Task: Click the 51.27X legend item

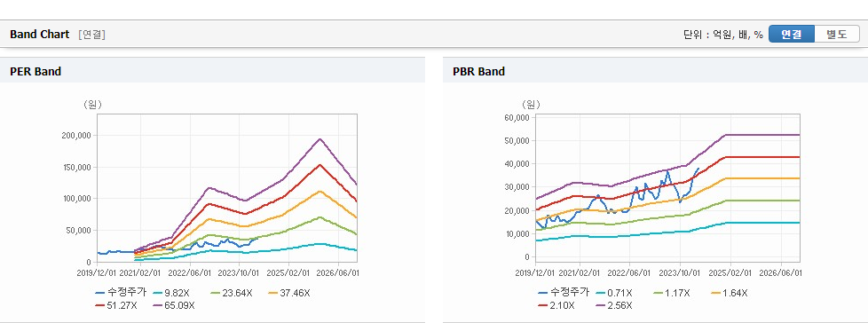Action: (x=115, y=305)
